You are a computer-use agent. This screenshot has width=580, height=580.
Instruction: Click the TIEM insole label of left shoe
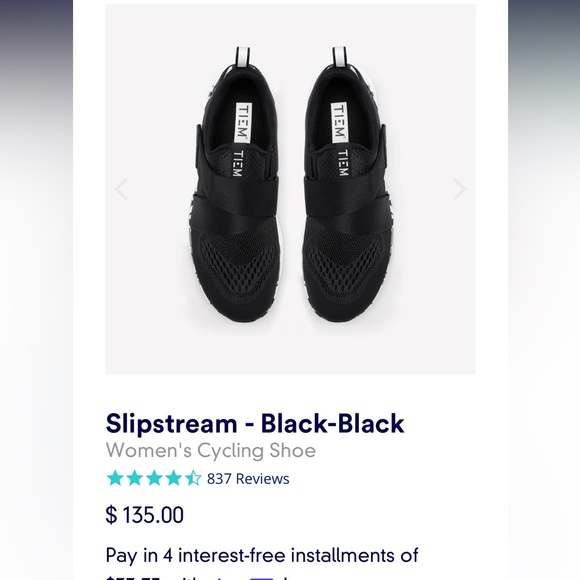(x=244, y=123)
